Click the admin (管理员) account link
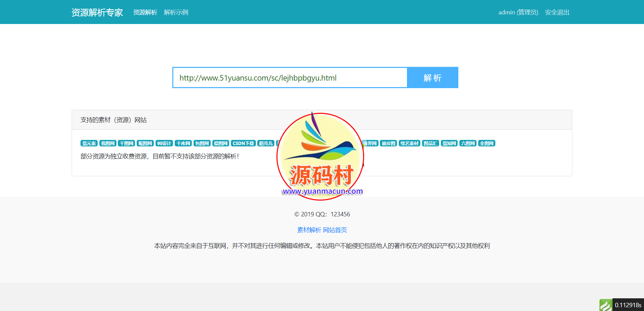The width and height of the screenshot is (644, 311). [518, 12]
